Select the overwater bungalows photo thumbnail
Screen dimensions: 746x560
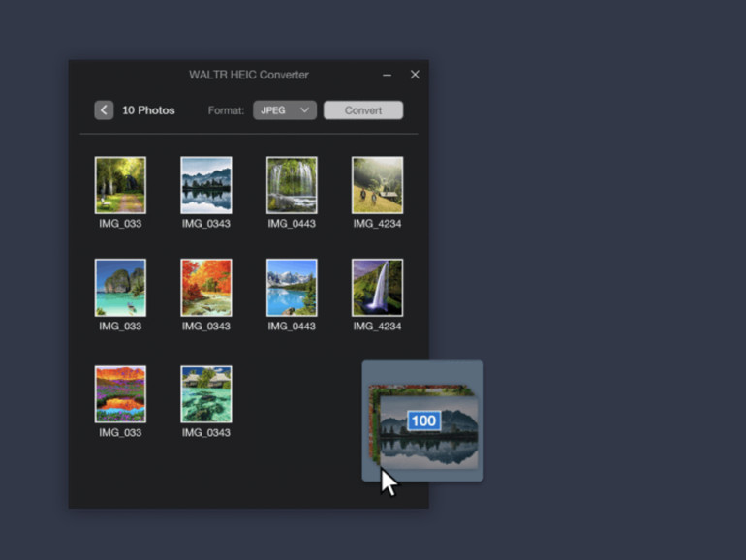click(x=206, y=394)
